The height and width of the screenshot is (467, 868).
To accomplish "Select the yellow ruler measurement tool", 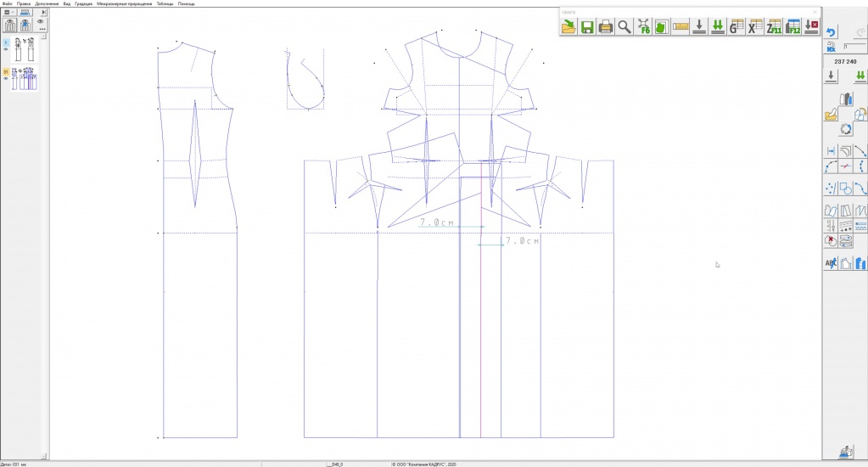I will pyautogui.click(x=680, y=27).
